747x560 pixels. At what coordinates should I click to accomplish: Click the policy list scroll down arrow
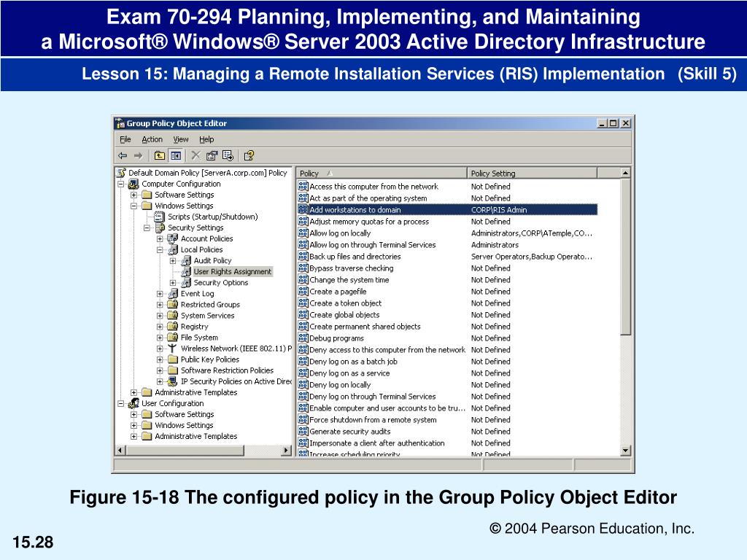pos(625,450)
